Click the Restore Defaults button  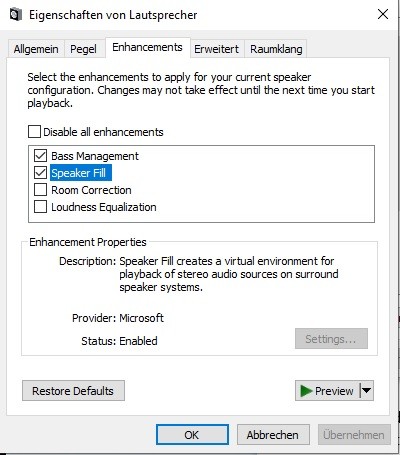pyautogui.click(x=73, y=391)
